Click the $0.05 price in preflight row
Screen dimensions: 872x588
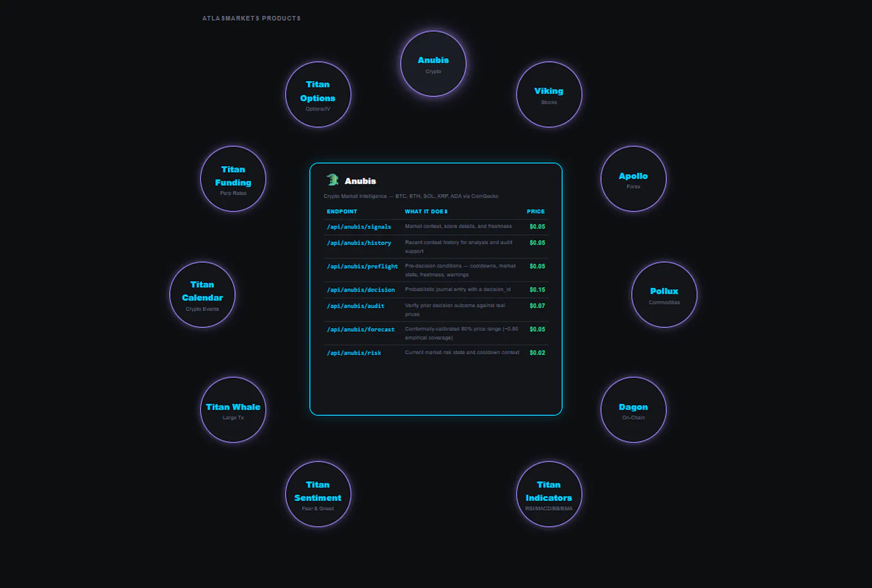click(537, 266)
